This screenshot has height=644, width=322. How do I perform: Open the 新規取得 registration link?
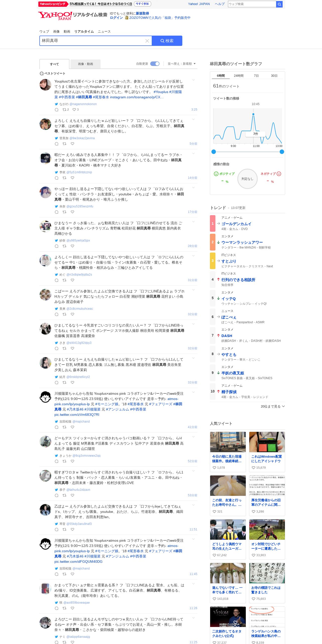tap(142, 14)
